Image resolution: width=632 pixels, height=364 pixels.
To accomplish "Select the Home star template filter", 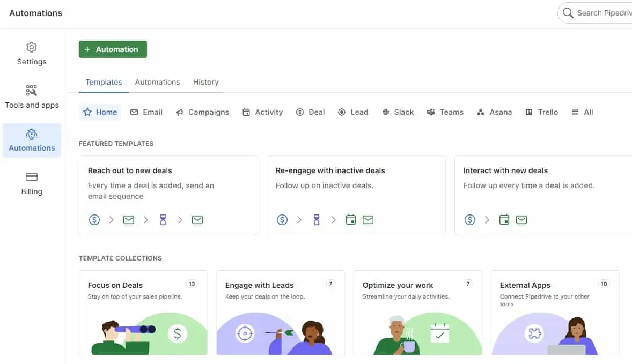I will point(100,113).
